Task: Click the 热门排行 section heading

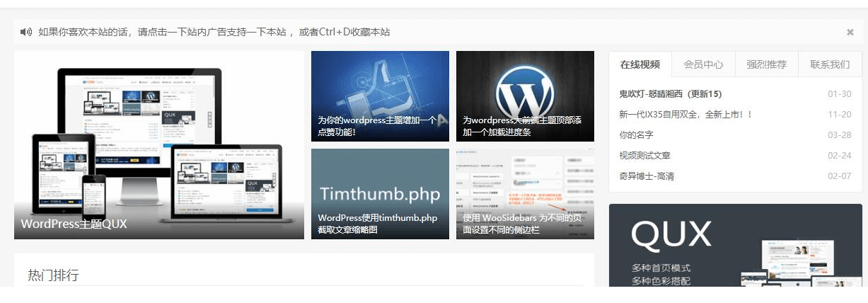Action: (53, 275)
